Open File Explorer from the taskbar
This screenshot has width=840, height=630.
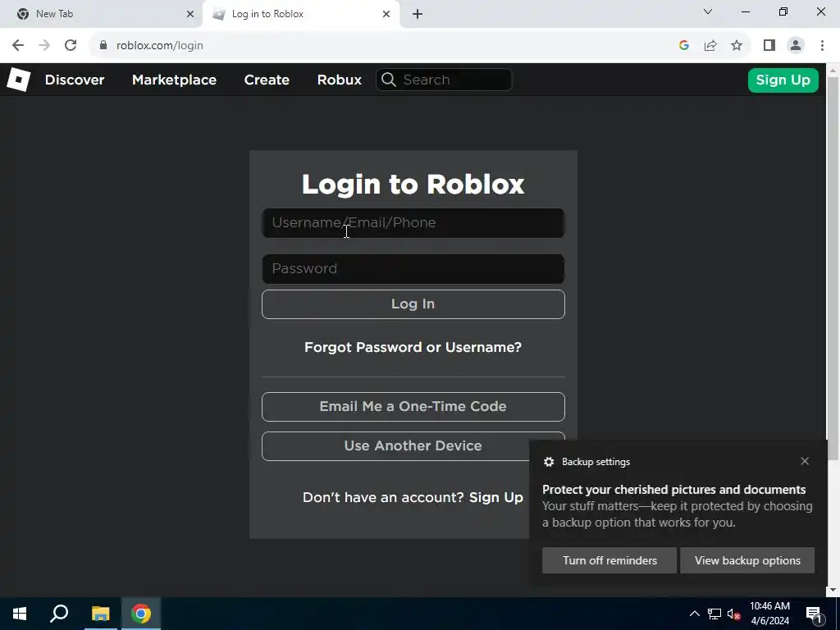click(x=100, y=614)
